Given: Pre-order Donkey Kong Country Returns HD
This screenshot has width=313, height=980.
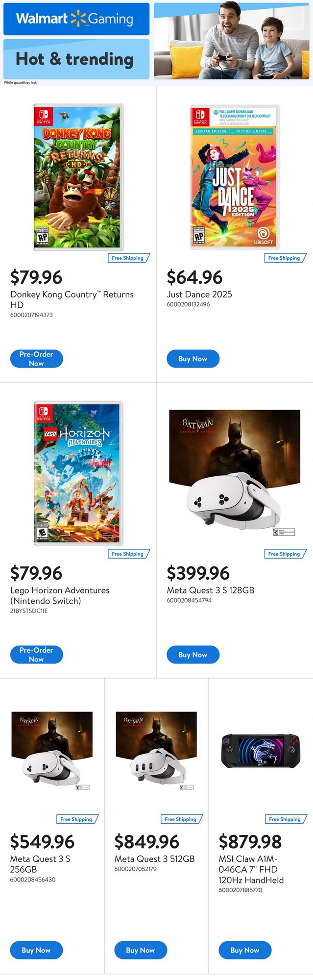Looking at the screenshot, I should pyautogui.click(x=37, y=359).
